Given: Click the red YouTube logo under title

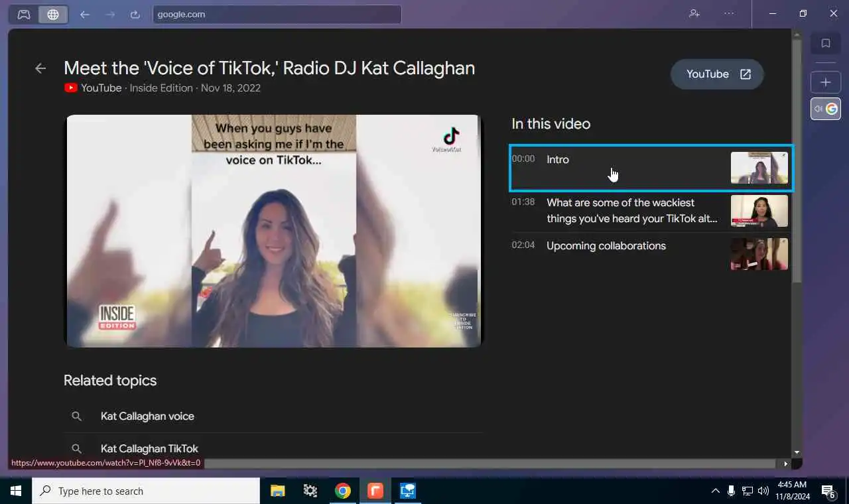Looking at the screenshot, I should tap(71, 88).
